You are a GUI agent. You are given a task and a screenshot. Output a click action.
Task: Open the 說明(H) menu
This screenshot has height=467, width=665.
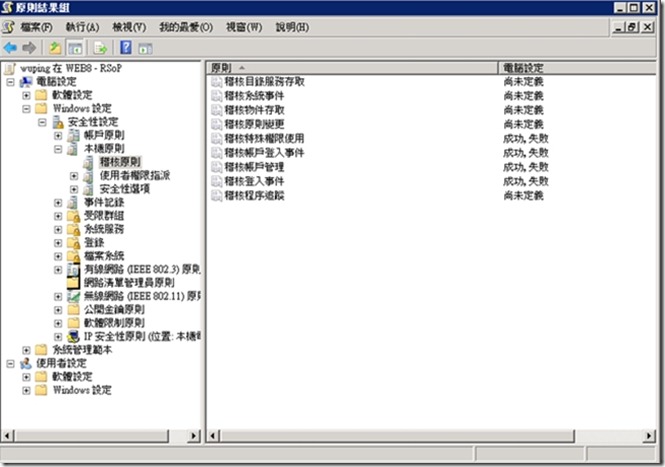291,26
